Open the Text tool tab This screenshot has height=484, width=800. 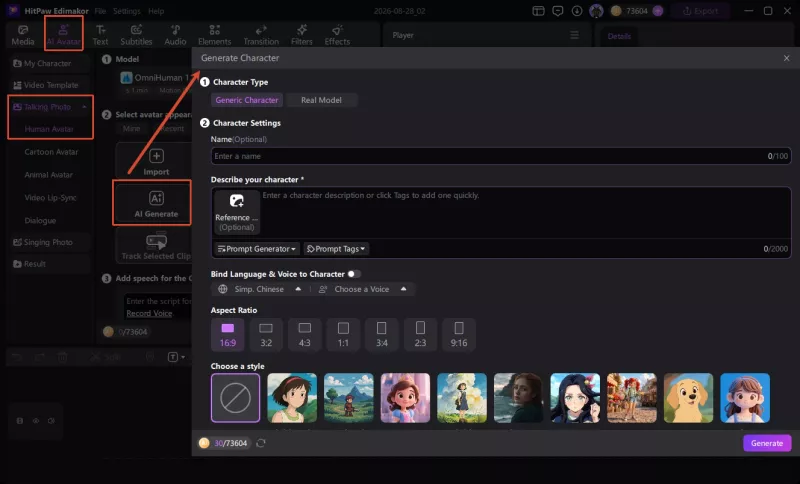coord(101,35)
